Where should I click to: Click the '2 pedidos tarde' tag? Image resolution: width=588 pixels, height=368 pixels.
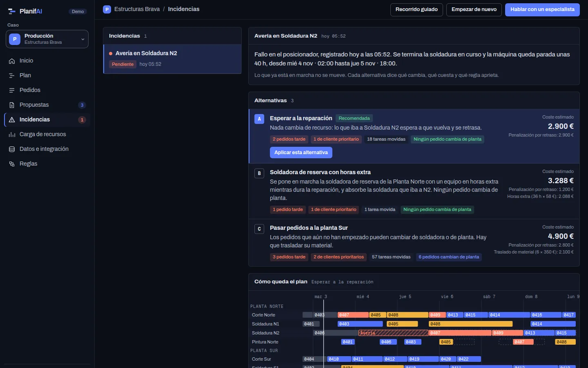[289, 139]
